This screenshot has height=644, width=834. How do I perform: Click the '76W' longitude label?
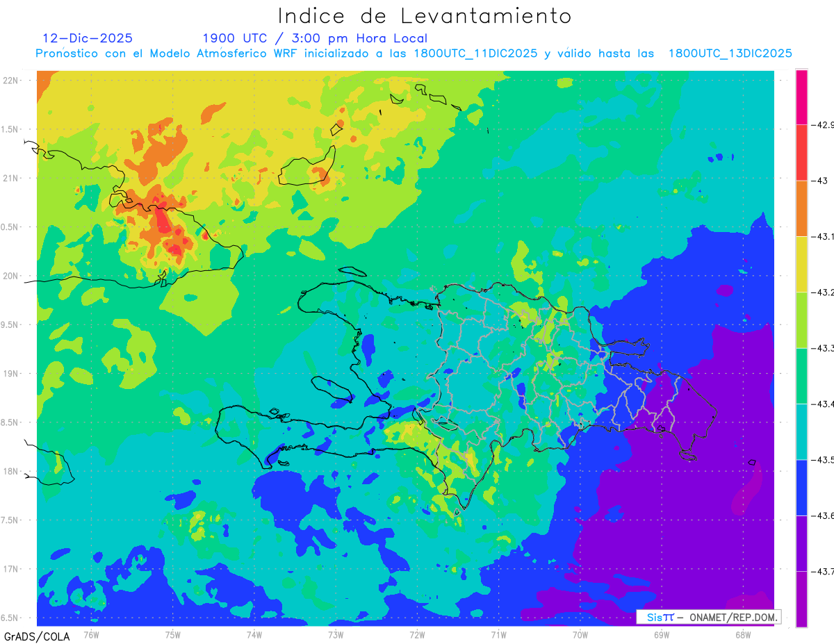91,634
